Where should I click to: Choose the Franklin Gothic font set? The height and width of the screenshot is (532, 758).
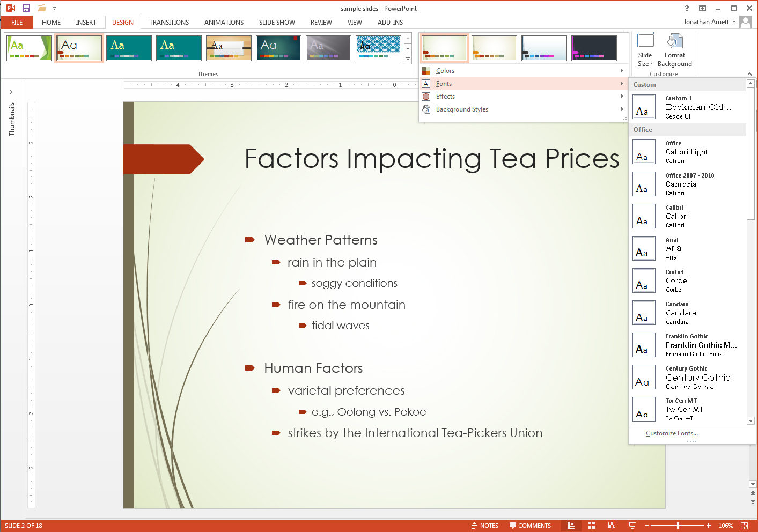coord(688,345)
